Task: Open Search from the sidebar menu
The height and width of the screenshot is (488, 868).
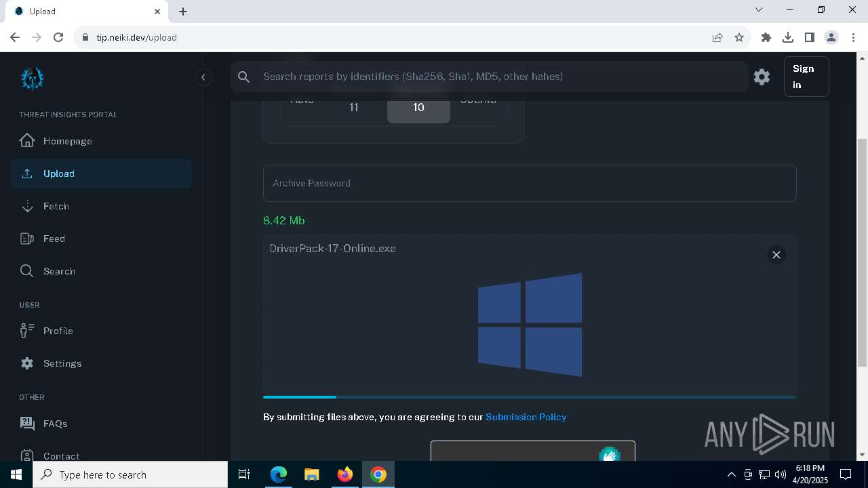Action: point(102,271)
